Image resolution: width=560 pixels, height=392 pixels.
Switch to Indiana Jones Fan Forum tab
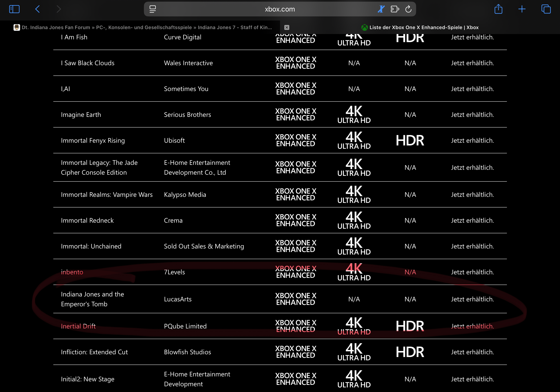point(146,27)
